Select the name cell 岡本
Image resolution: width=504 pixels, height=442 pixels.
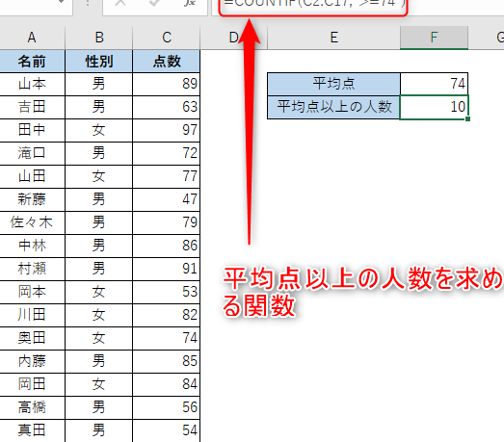[32, 293]
